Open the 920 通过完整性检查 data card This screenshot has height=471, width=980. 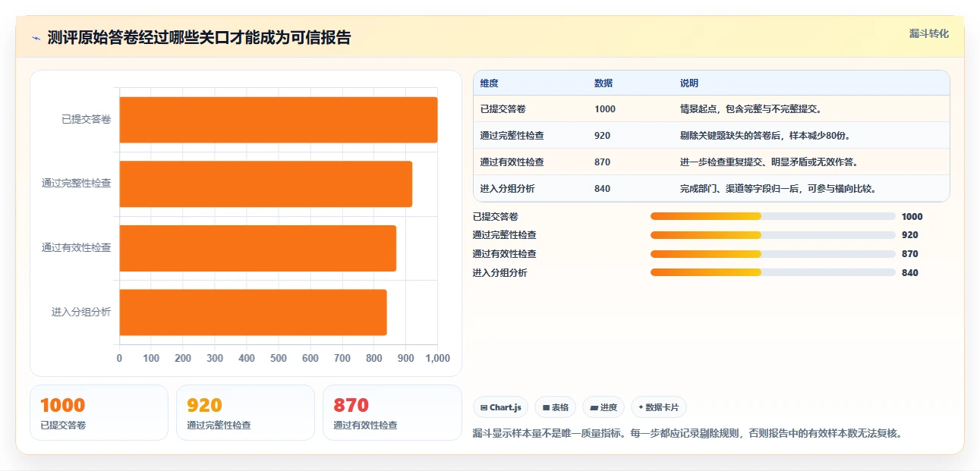pos(245,413)
